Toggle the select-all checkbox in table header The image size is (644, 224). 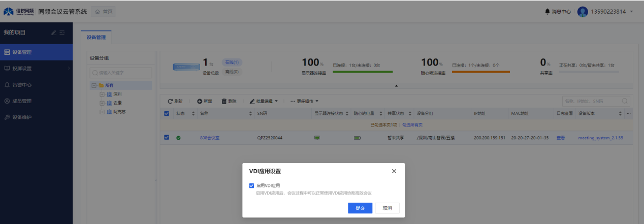(x=167, y=113)
